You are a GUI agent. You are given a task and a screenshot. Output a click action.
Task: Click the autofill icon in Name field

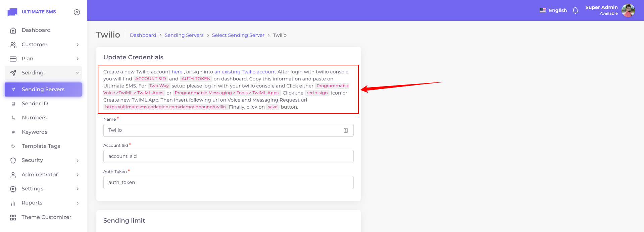point(346,130)
